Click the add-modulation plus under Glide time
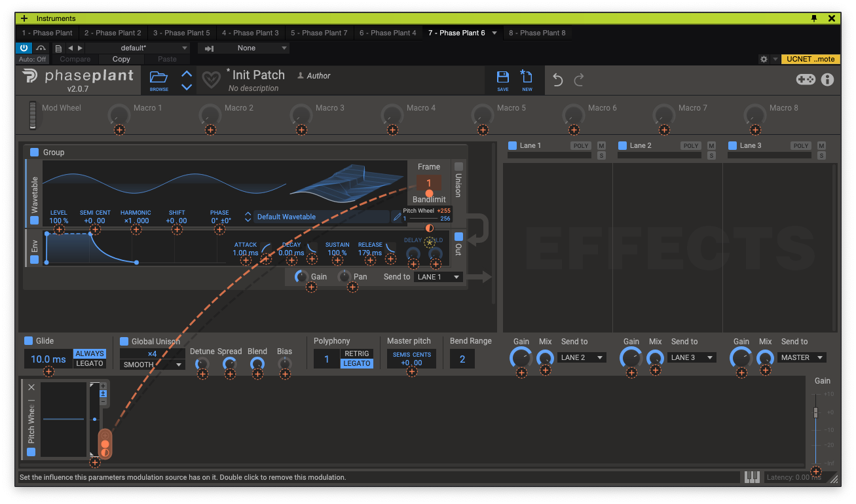Viewport: 856px width, 504px height. pyautogui.click(x=48, y=372)
